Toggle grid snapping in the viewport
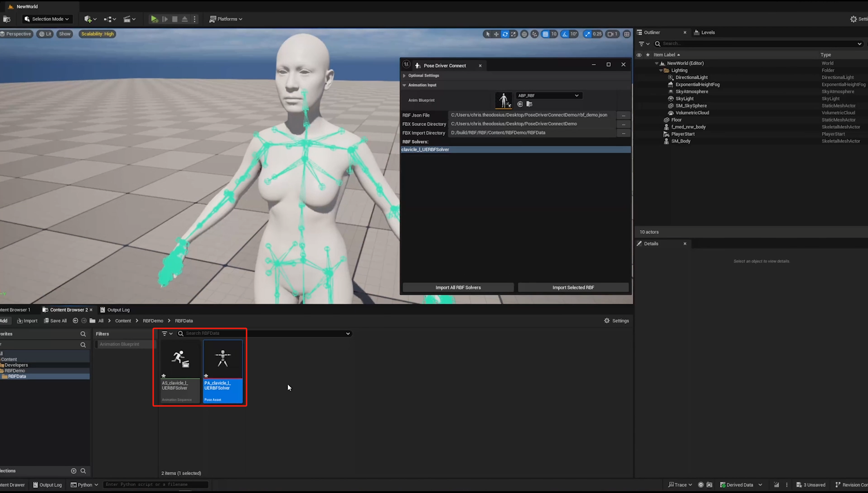Viewport: 868px width, 493px height. tap(545, 34)
